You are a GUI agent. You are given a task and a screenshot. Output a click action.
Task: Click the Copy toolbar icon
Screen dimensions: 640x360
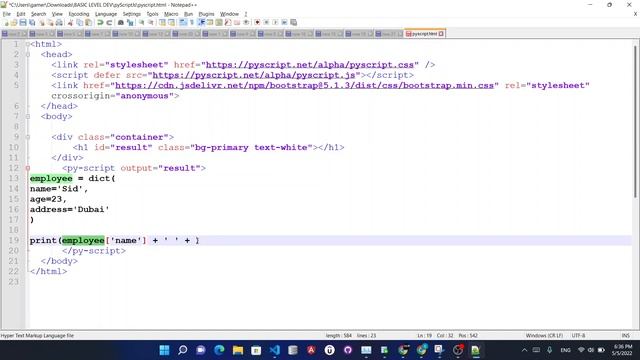79,22
